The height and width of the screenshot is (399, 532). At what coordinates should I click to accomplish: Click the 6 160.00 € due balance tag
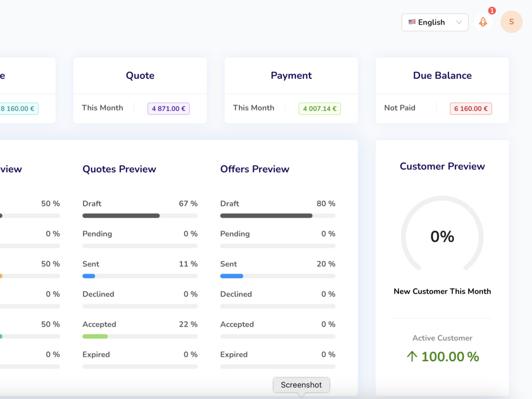(x=471, y=109)
